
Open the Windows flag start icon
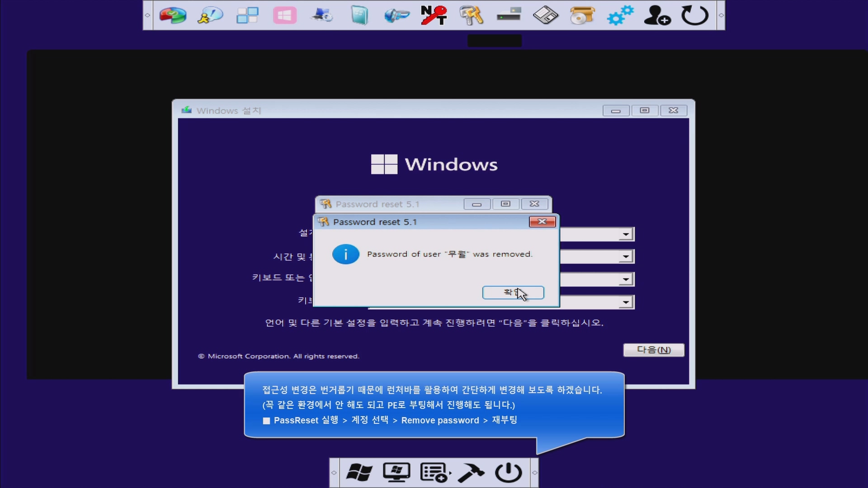(359, 473)
